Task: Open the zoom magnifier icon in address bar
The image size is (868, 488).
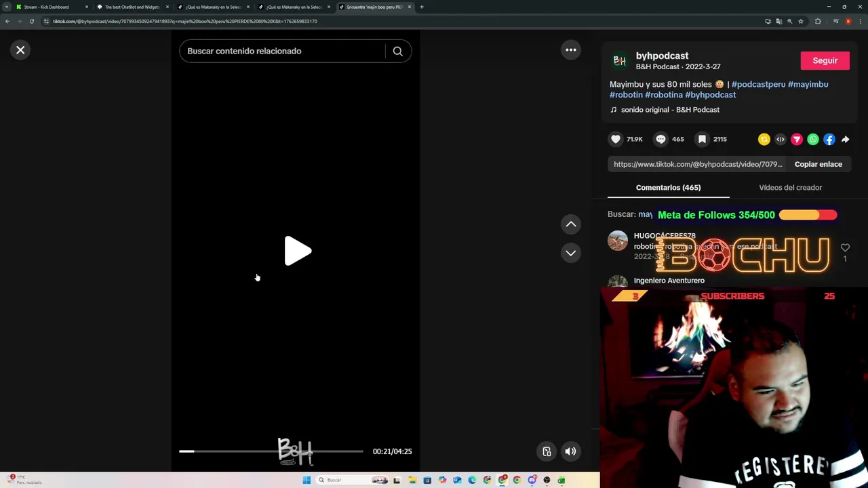Action: click(789, 21)
